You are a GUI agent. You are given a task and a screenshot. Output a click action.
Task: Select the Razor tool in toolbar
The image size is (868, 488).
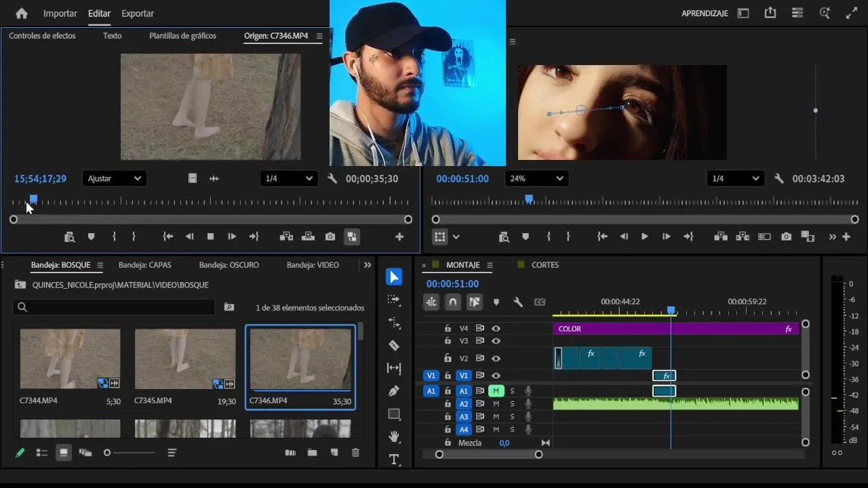click(394, 346)
